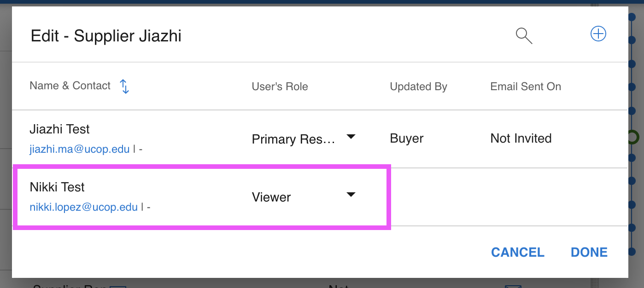Click the User's Role column header

point(280,86)
